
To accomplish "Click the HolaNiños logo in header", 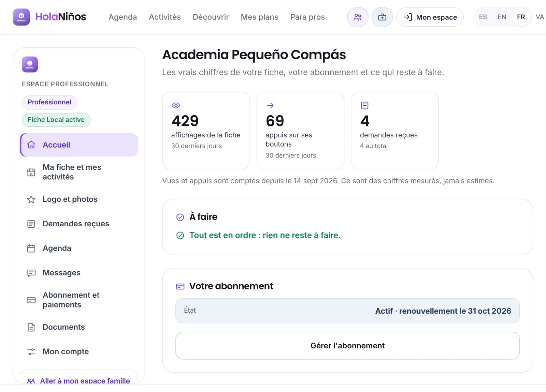I will point(49,17).
